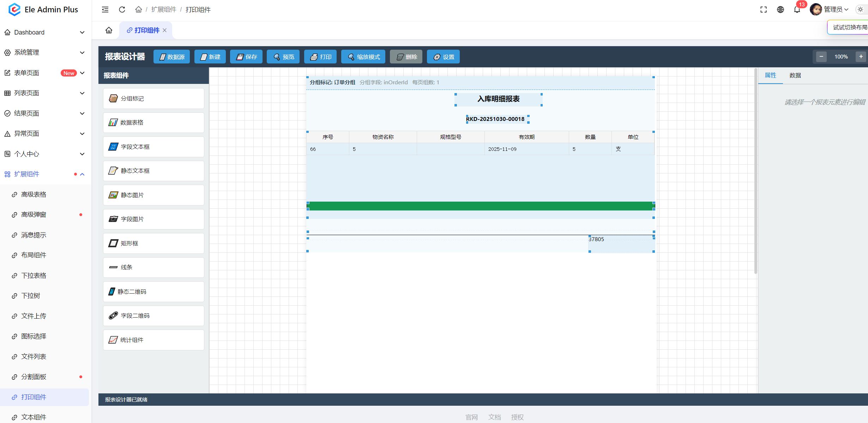The image size is (868, 423).
Task: Open the language globe icon
Action: tap(780, 10)
